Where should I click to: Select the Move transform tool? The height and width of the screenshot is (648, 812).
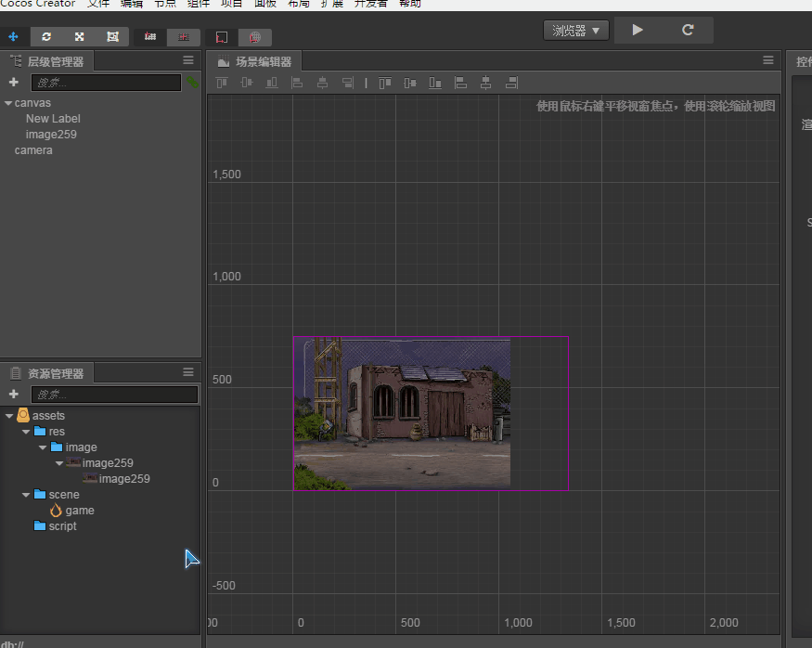[13, 37]
